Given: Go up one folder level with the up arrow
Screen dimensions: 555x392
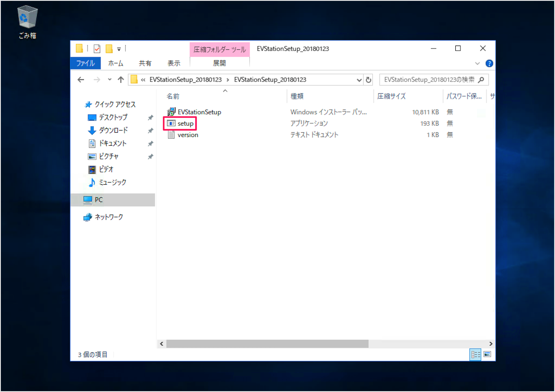Looking at the screenshot, I should (121, 80).
